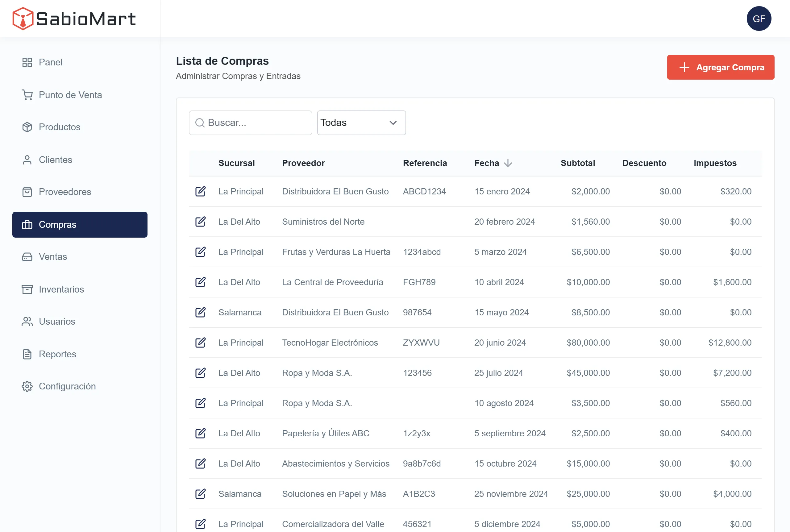Screen dimensions: 790x532
Task: Edit the Soluciones en Papel y Más purchase
Action: (x=201, y=494)
